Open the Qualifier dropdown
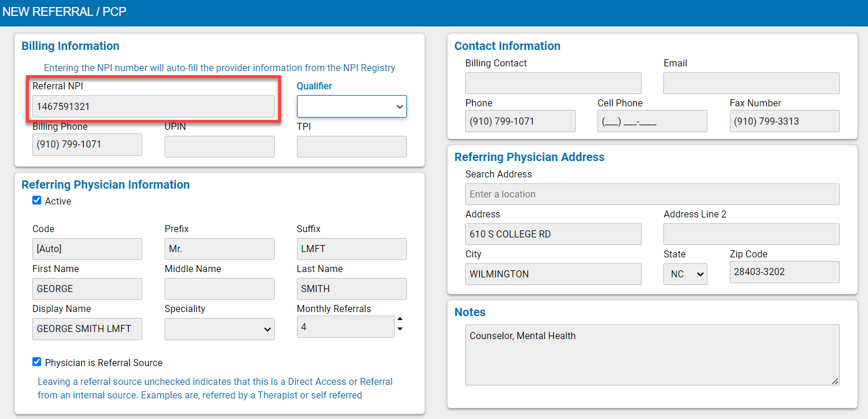This screenshot has width=868, height=419. tap(351, 106)
